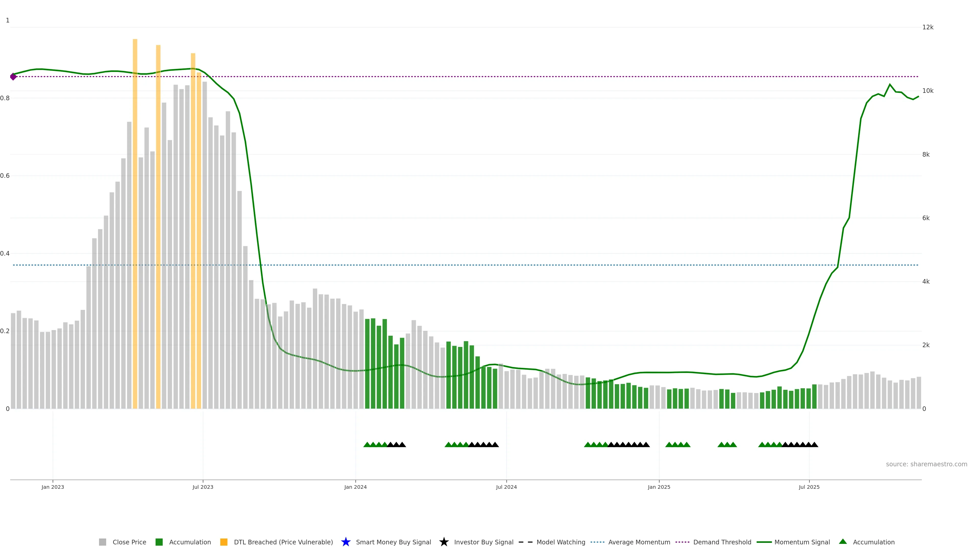This screenshot has height=551, width=980.
Task: Toggle the Momentum Signal legend label
Action: click(802, 542)
